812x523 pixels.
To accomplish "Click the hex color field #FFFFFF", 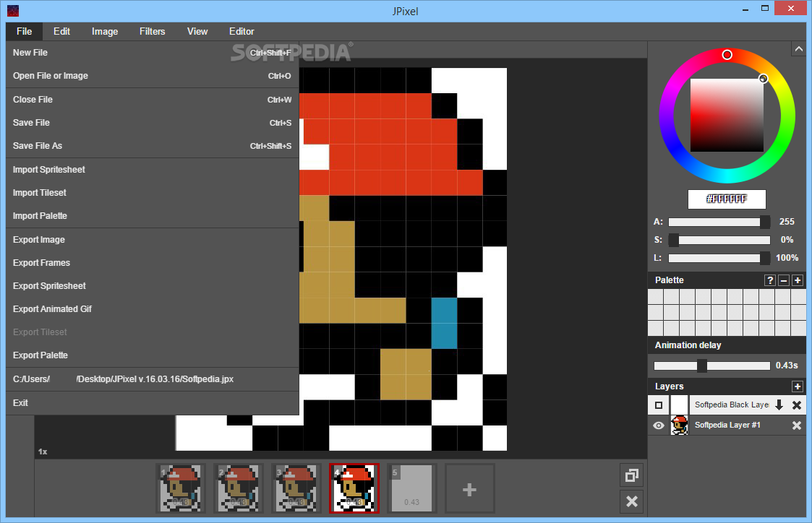I will [x=727, y=199].
